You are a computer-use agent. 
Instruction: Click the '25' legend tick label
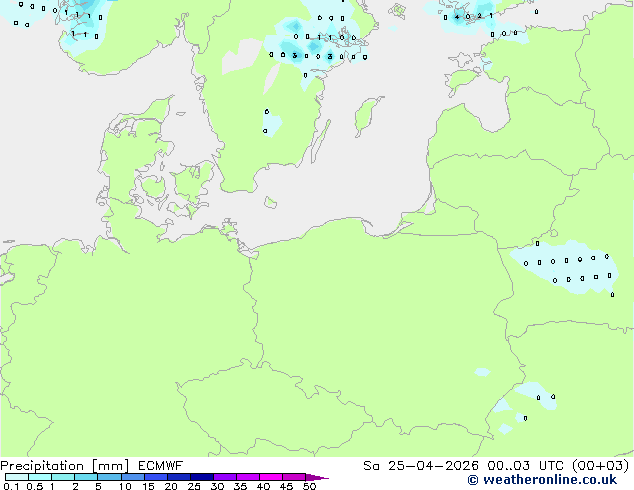[194, 486]
